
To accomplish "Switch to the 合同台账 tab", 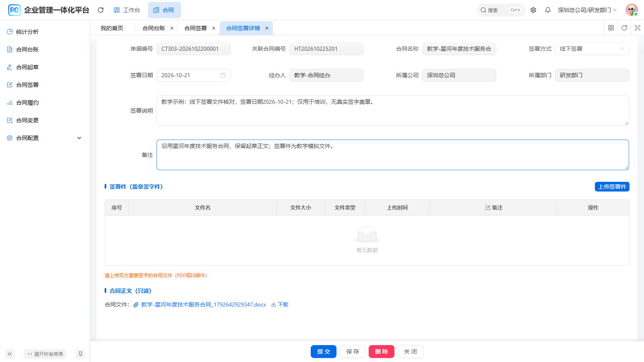I will [154, 28].
